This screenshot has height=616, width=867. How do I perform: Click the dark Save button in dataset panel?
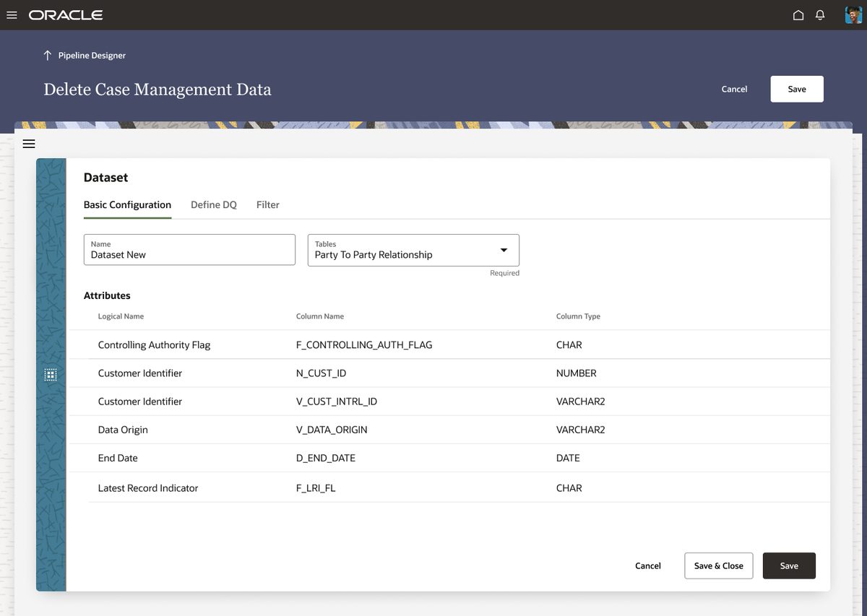coord(789,566)
